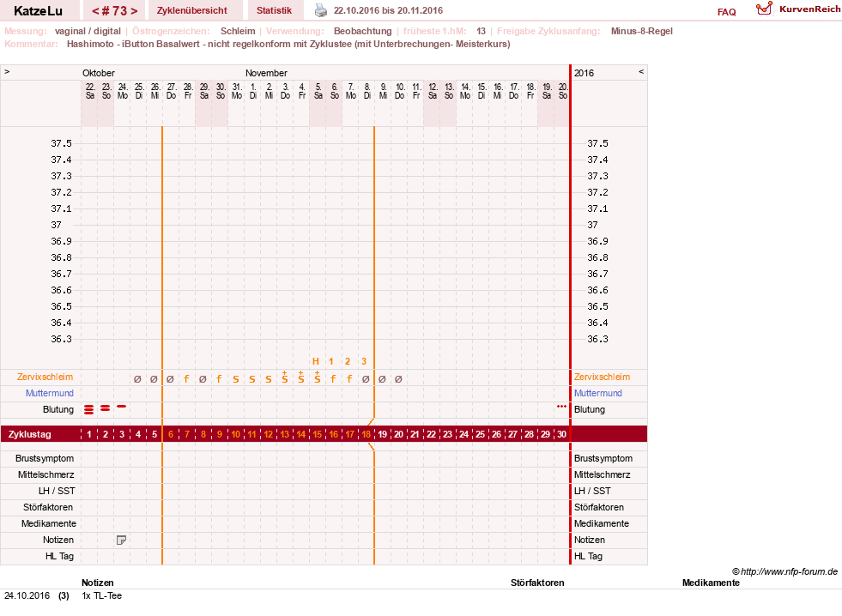Click date column 9. Mi

pos(383,91)
